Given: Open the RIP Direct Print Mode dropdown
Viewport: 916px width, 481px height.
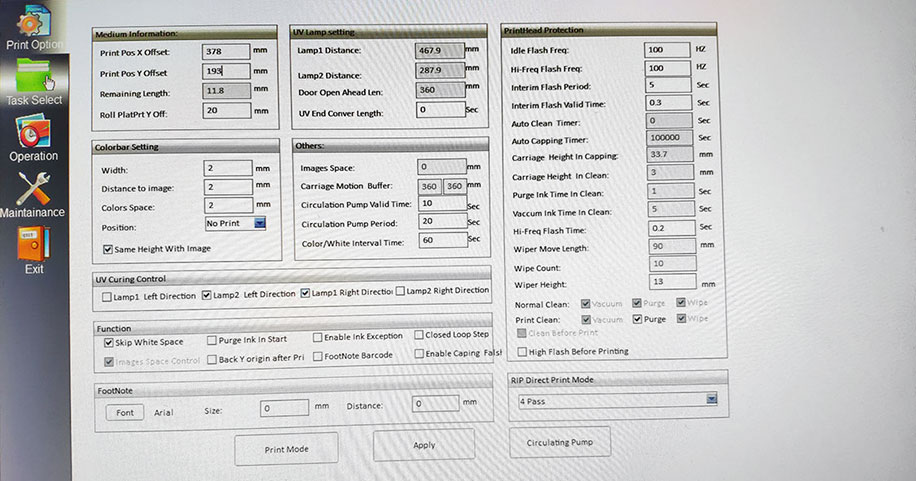Looking at the screenshot, I should tap(711, 399).
